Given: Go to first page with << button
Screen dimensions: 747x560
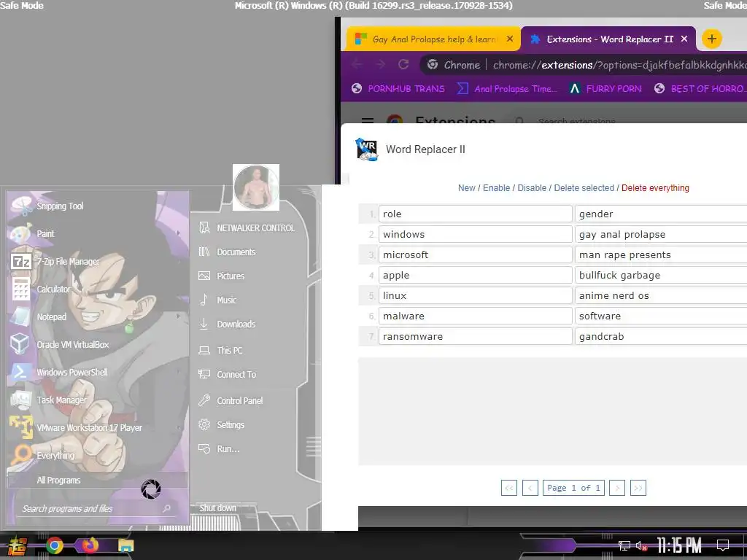Looking at the screenshot, I should (x=508, y=488).
